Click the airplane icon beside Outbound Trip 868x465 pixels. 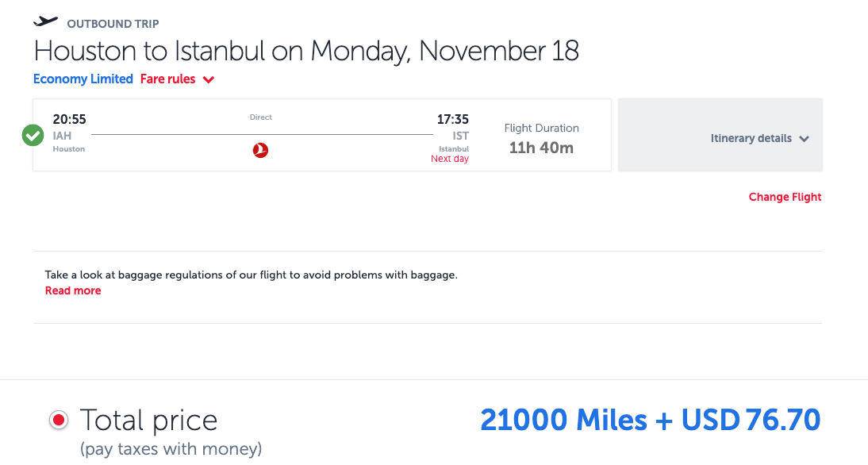[47, 21]
